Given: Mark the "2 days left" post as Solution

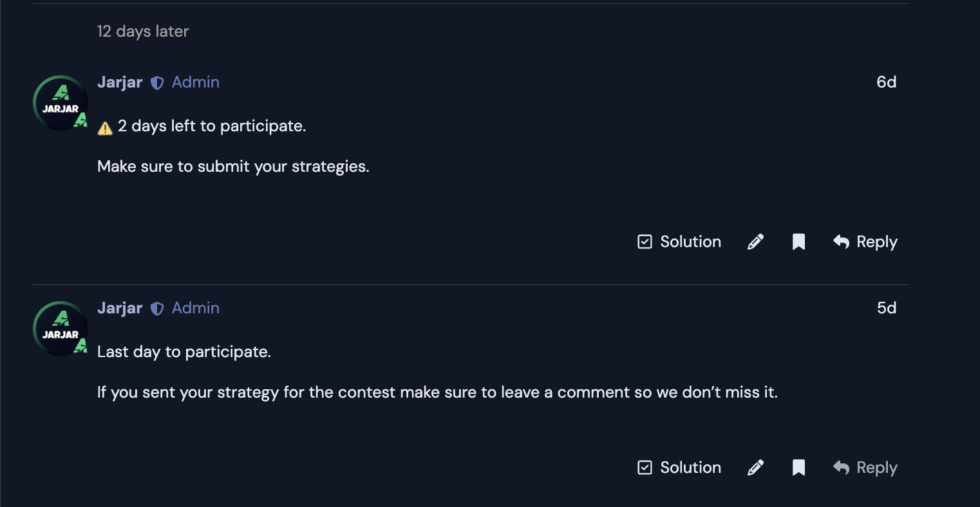Looking at the screenshot, I should point(679,242).
